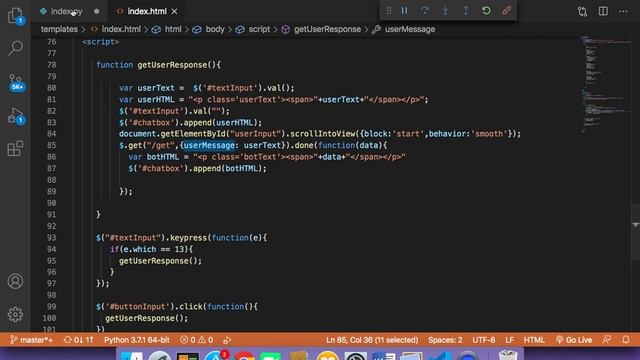Select Python 3.7.1 64-bit interpreter
This screenshot has width=640, height=360.
point(136,340)
